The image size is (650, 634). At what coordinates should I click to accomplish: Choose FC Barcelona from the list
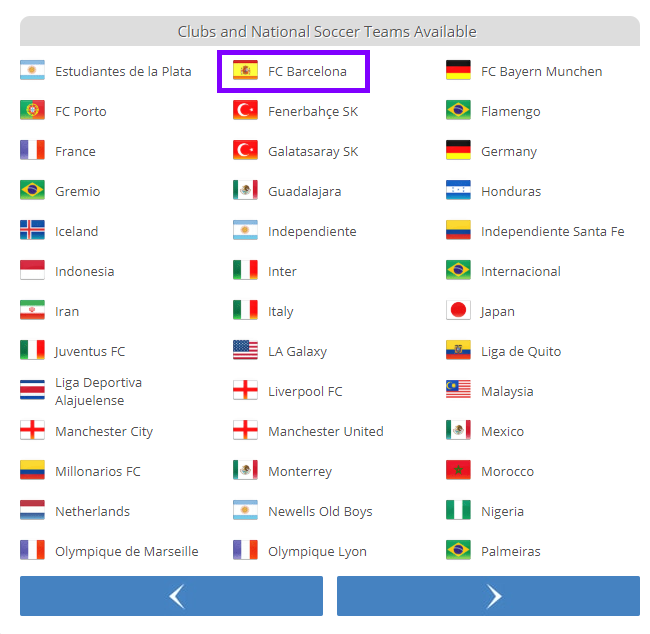[307, 71]
